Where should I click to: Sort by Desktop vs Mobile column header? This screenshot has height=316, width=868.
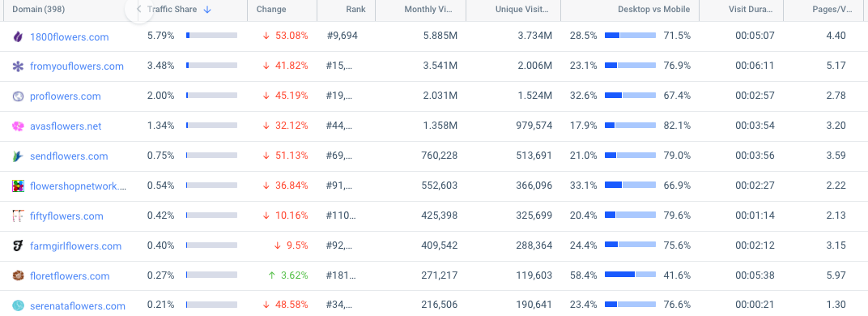pos(653,10)
